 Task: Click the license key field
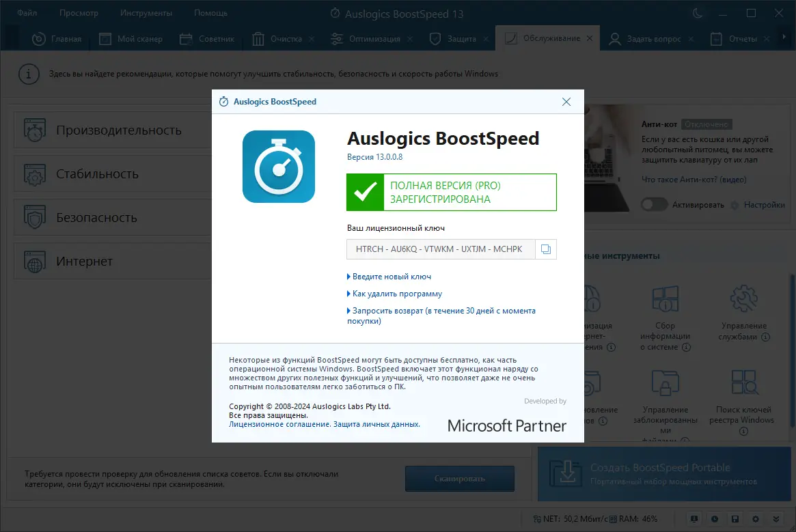coord(441,249)
